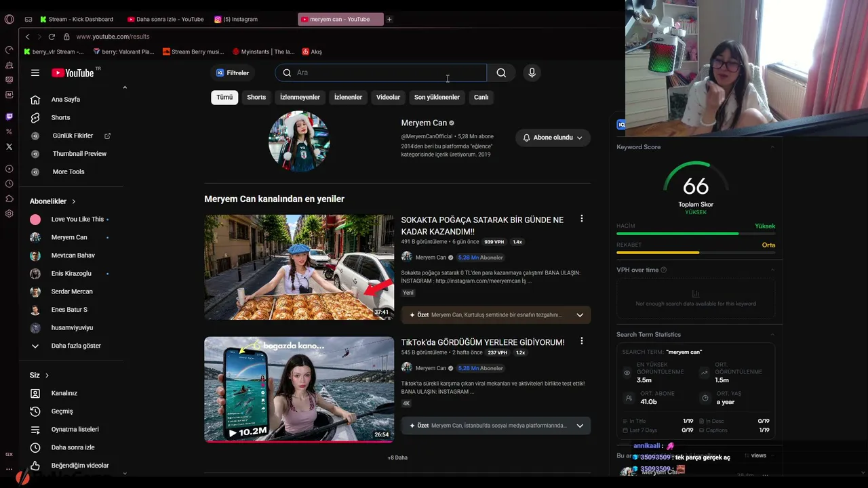Screen dimensions: 868x488
Task: Select the Son yüklenenler filter chip
Action: coord(437,97)
